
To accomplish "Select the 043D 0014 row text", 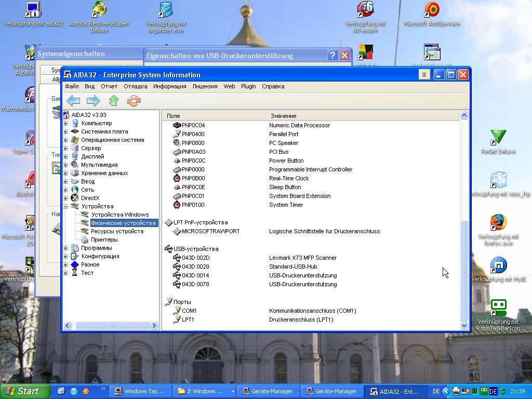I will coord(195,275).
